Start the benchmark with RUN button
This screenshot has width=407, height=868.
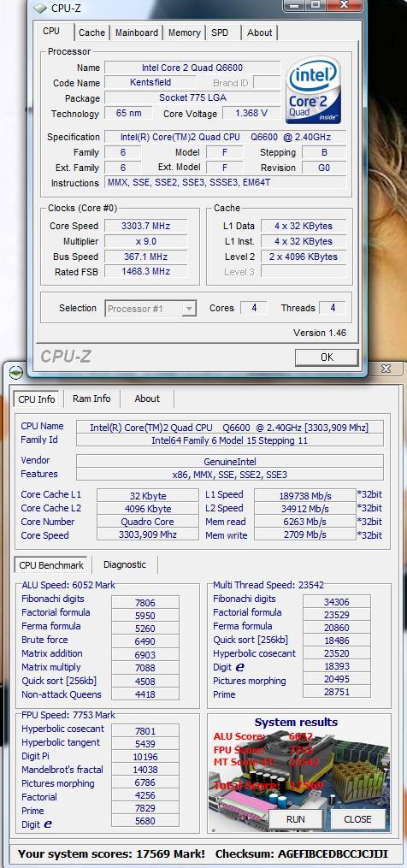coord(296,819)
